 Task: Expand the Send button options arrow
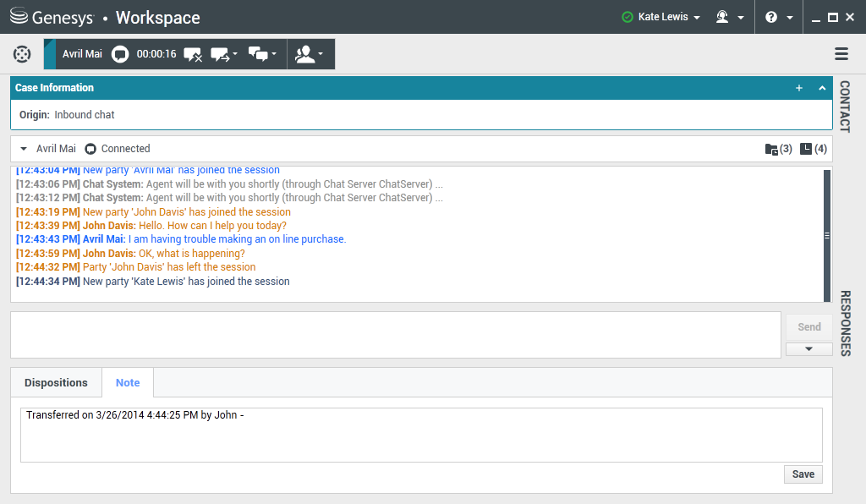coord(808,348)
